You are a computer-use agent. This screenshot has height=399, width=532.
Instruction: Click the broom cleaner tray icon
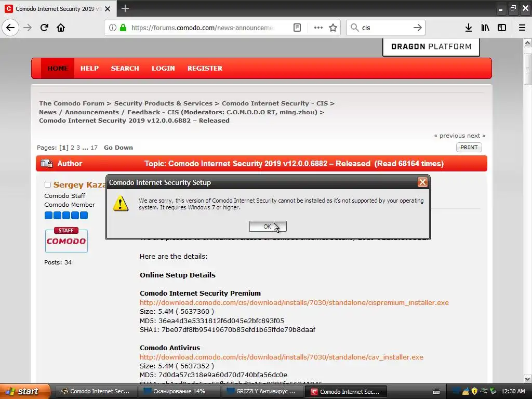pyautogui.click(x=466, y=392)
